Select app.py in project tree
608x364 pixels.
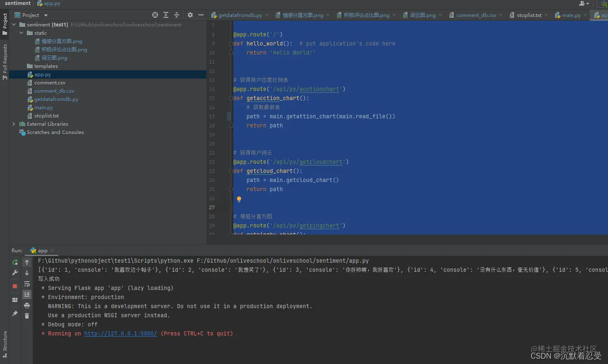(x=42, y=74)
